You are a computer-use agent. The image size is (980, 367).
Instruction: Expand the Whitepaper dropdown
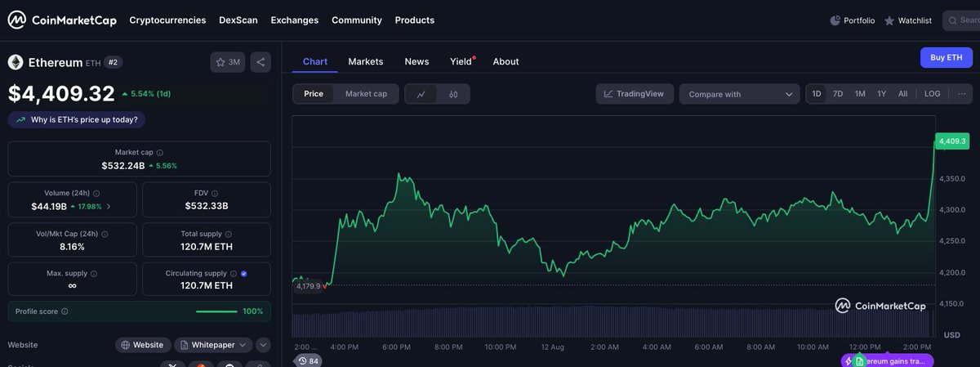point(214,345)
